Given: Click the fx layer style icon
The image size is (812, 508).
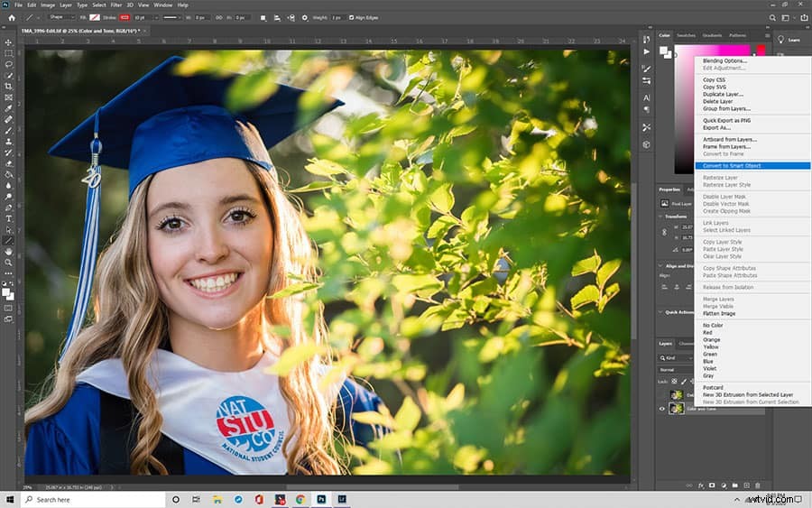Looking at the screenshot, I should coord(701,485).
